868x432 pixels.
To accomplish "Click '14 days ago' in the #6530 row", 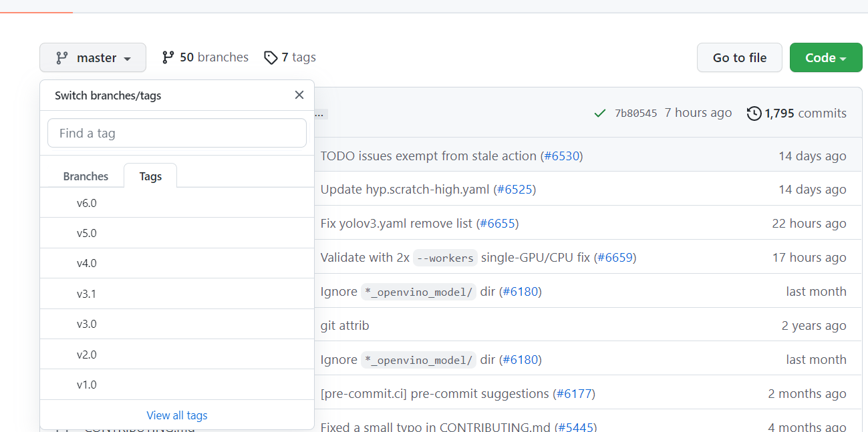I will (x=813, y=156).
